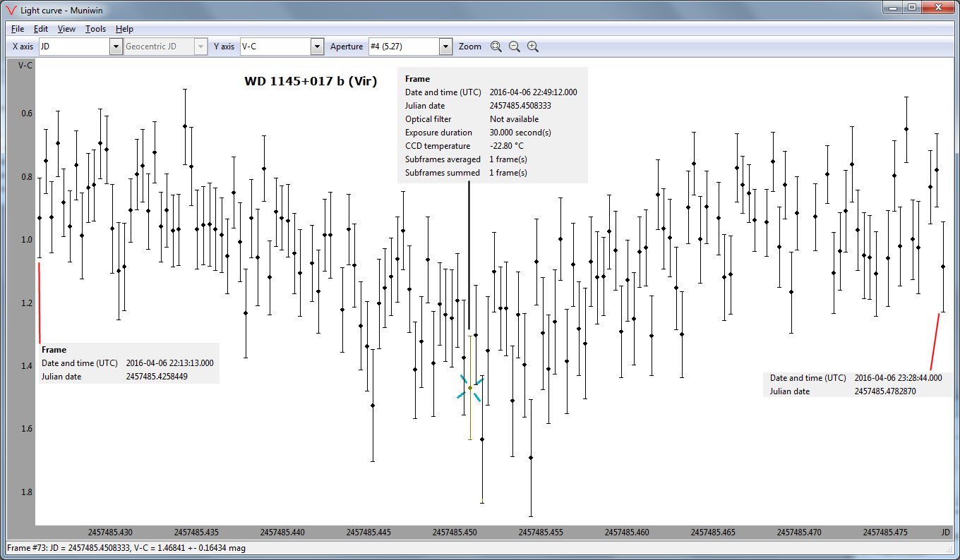Open the Help menu
960x560 pixels.
point(124,29)
